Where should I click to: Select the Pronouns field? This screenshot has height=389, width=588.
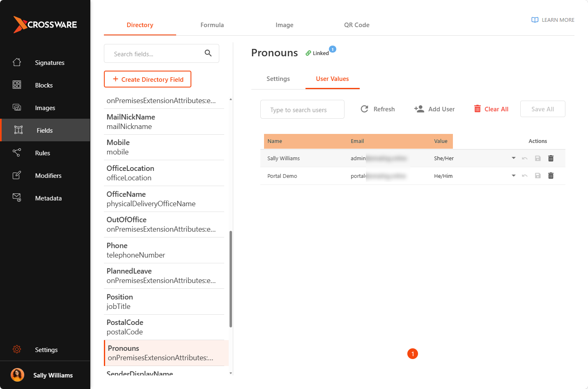166,353
